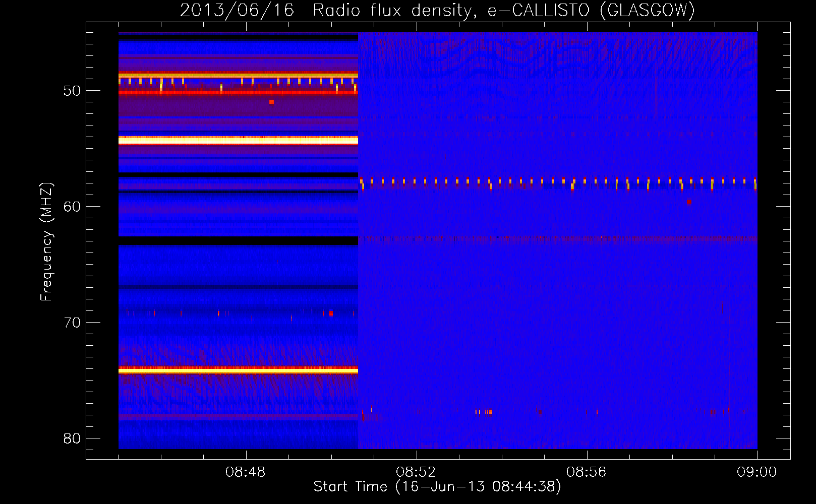Screen dimensions: 816x504
Task: Click the 'Start Time (16-Jun-13 08:44:38)' label
Action: tap(437, 487)
